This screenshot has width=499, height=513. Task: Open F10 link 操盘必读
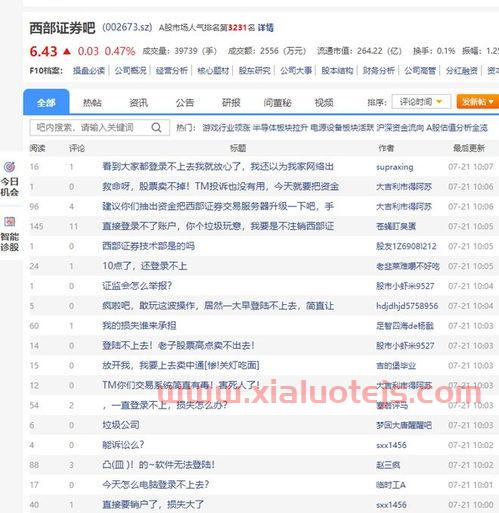coord(89,70)
